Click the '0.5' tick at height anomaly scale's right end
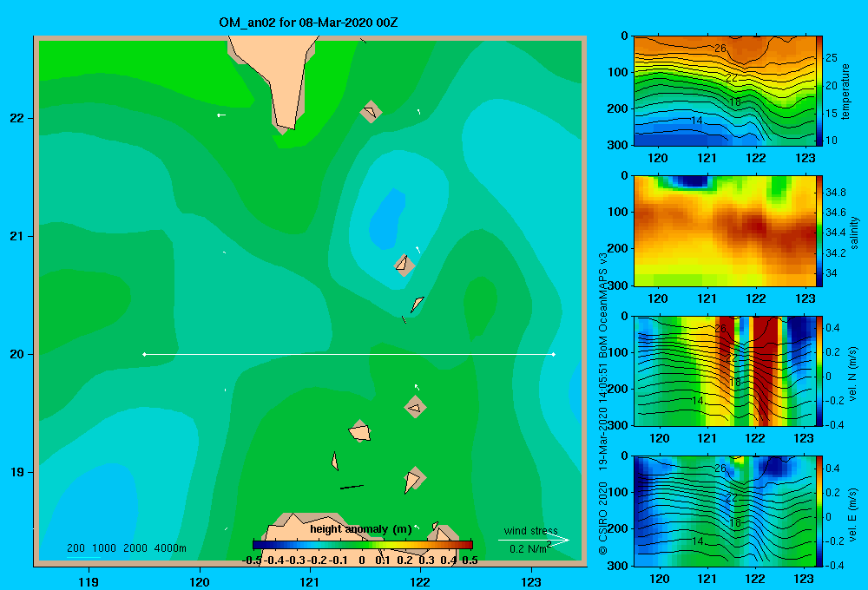 pos(470,560)
